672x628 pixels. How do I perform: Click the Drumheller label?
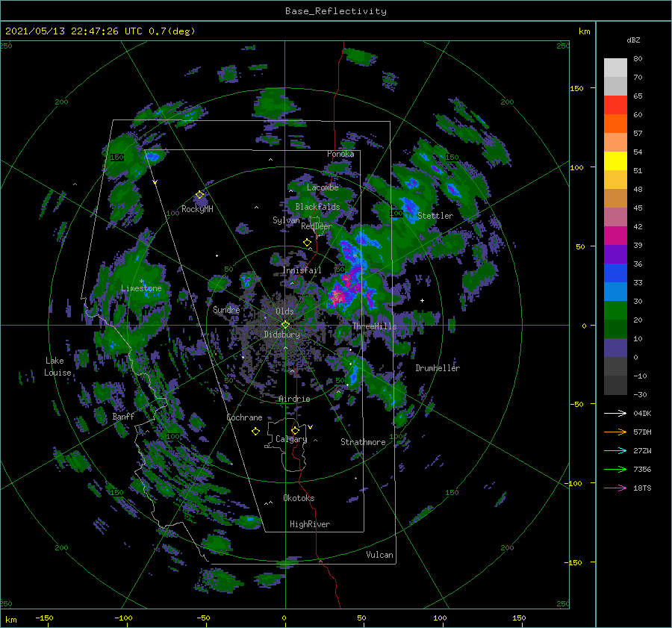click(x=438, y=368)
